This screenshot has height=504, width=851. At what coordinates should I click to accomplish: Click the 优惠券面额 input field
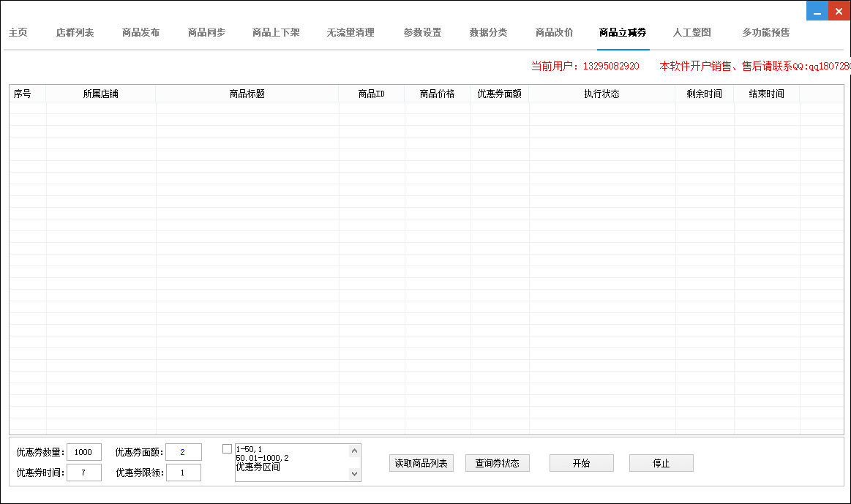tap(184, 452)
